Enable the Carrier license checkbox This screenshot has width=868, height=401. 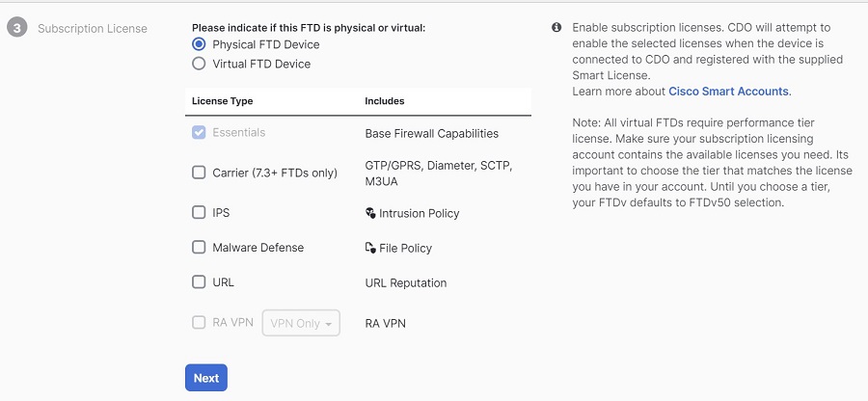click(199, 173)
